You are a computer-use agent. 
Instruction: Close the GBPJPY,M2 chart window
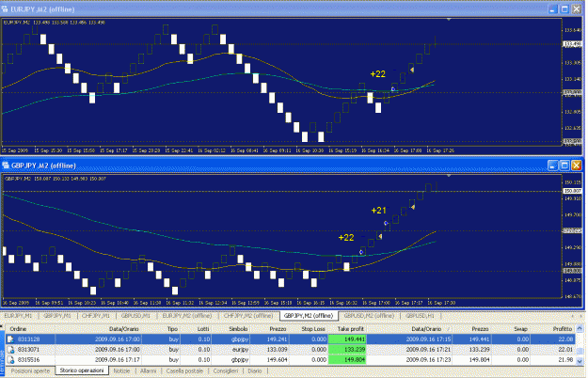(x=577, y=165)
